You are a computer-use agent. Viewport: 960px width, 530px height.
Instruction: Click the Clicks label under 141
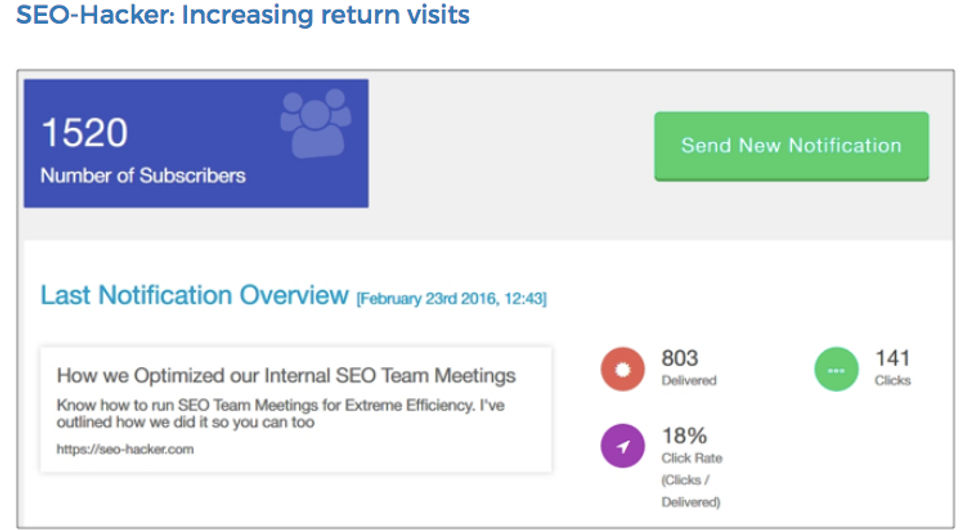click(x=892, y=381)
